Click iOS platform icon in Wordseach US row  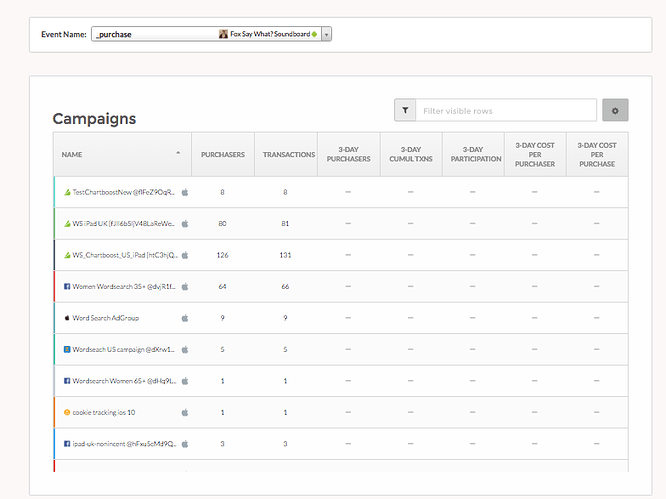[185, 349]
